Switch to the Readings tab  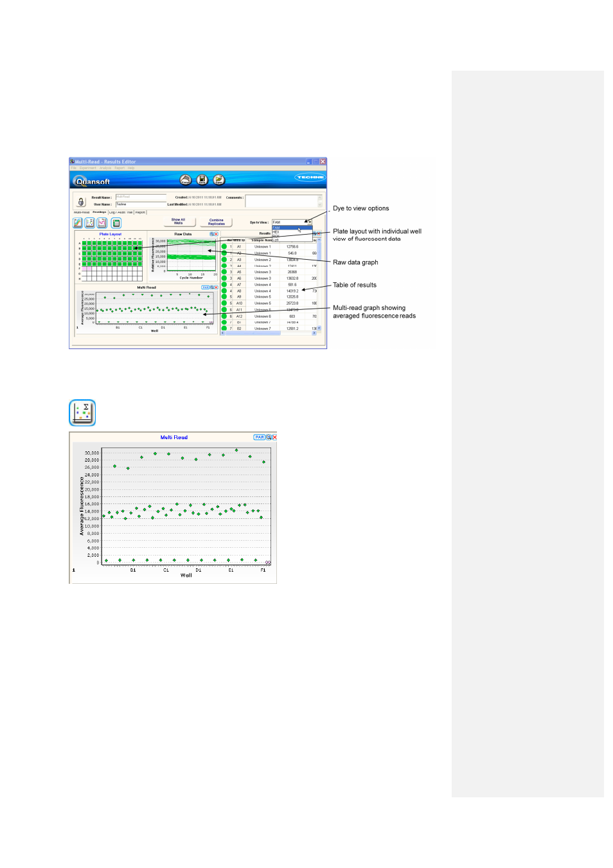[100, 212]
